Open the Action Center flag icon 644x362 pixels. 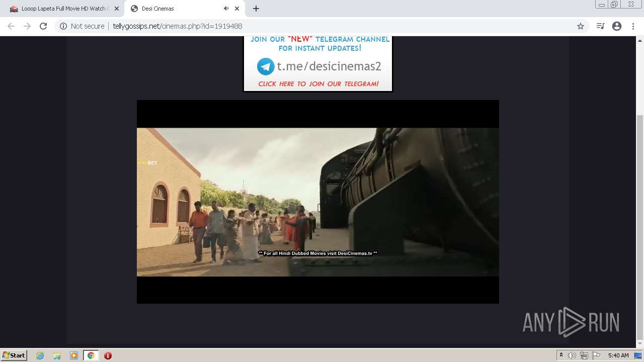pos(596,355)
